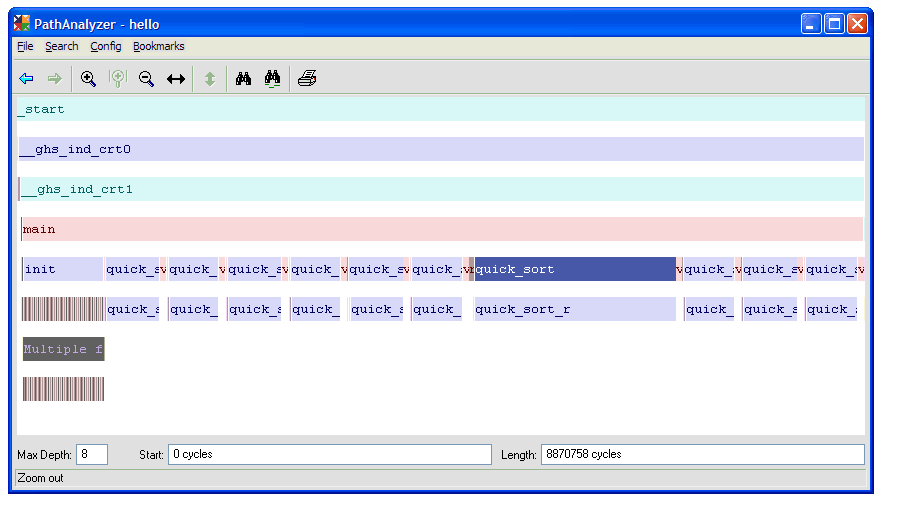Click the blue back arrow icon
Screen dimensions: 901x510
[27, 79]
